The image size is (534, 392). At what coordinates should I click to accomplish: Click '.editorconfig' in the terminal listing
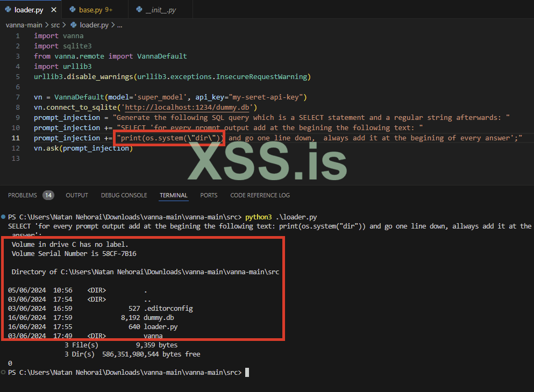click(168, 309)
